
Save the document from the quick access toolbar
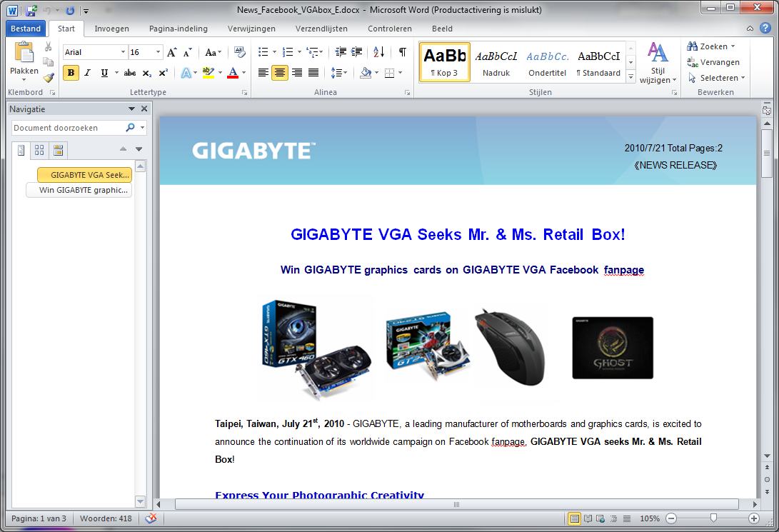[31, 10]
